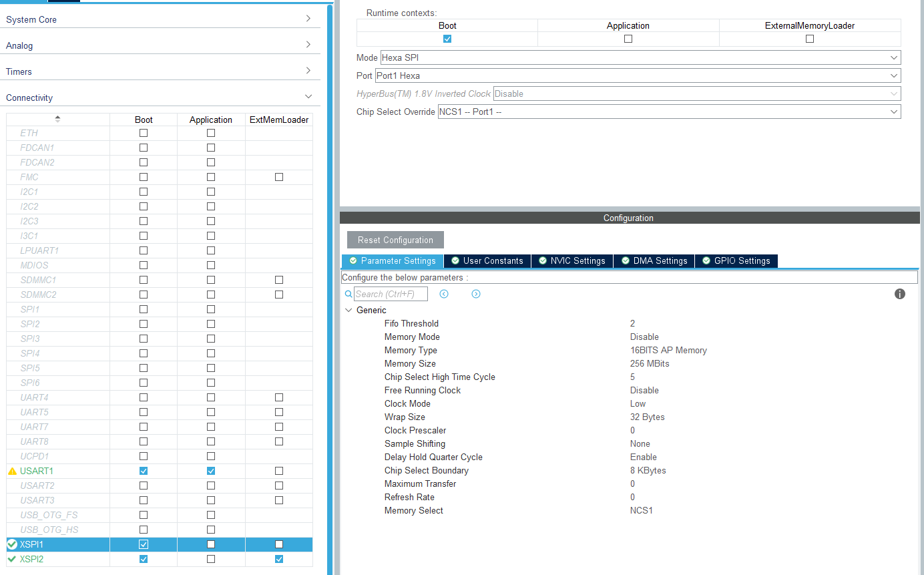
Task: Select the Memory Size value 256 MBits
Action: [650, 364]
